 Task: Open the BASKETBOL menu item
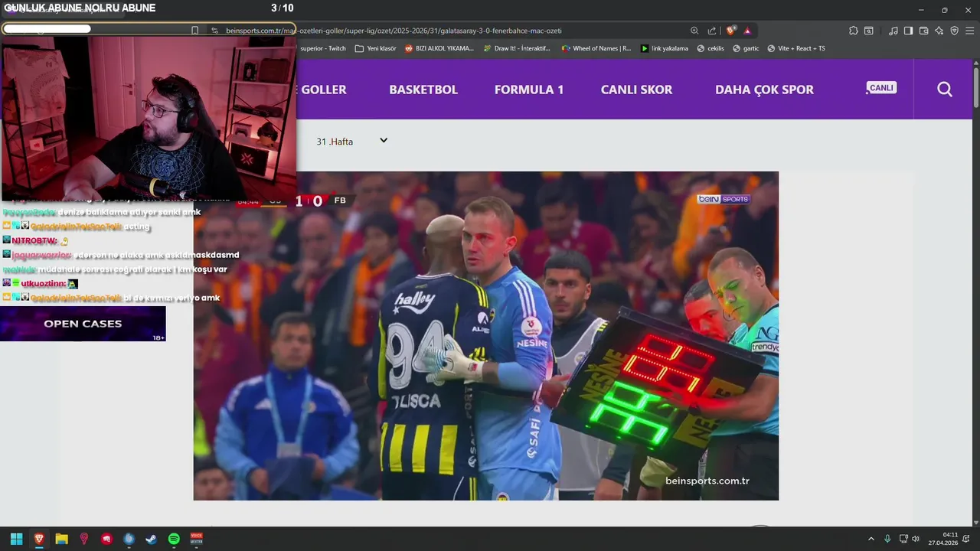click(x=423, y=90)
